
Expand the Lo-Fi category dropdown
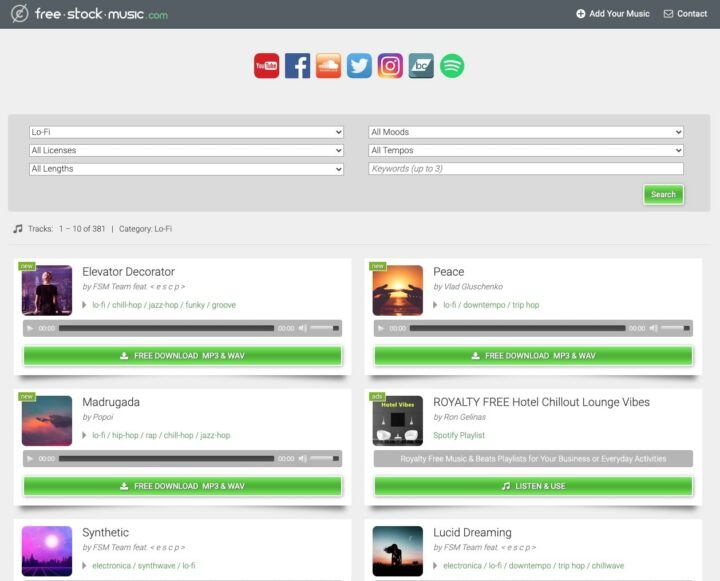[186, 132]
